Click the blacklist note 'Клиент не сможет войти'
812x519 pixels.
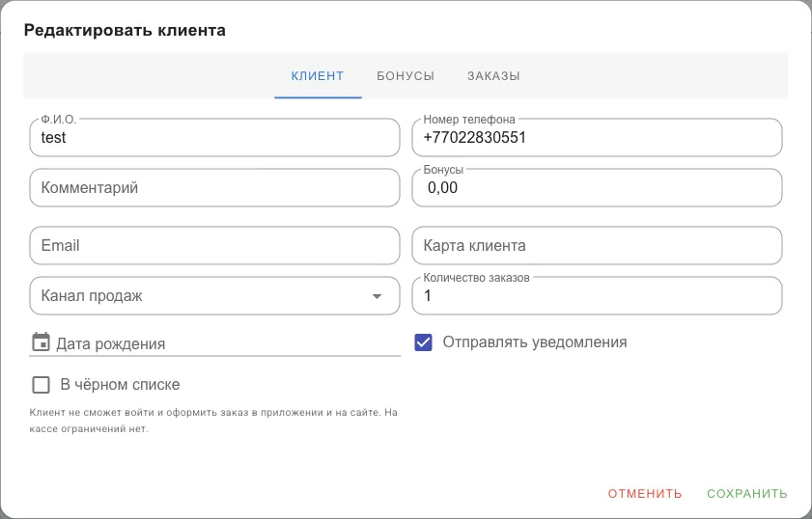tap(213, 421)
